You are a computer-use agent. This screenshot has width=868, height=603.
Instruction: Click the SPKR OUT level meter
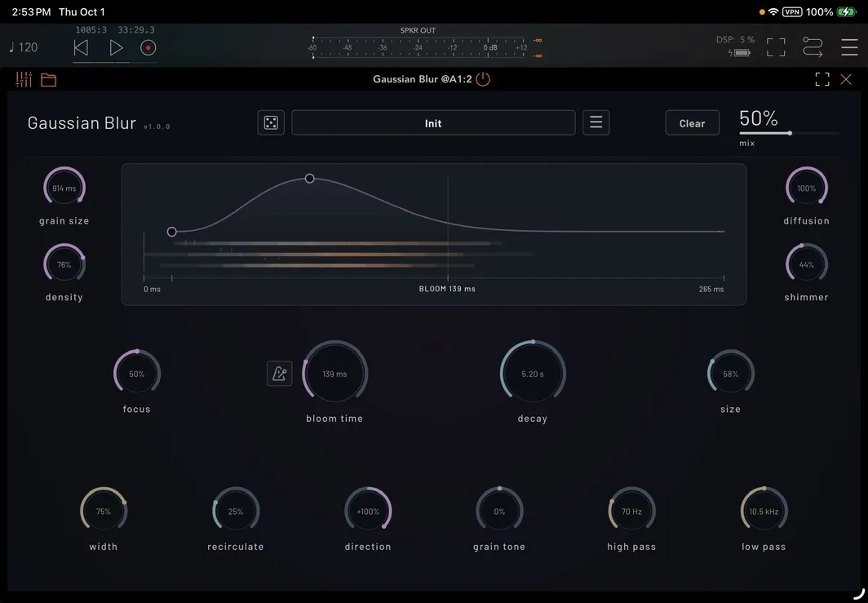[x=418, y=47]
